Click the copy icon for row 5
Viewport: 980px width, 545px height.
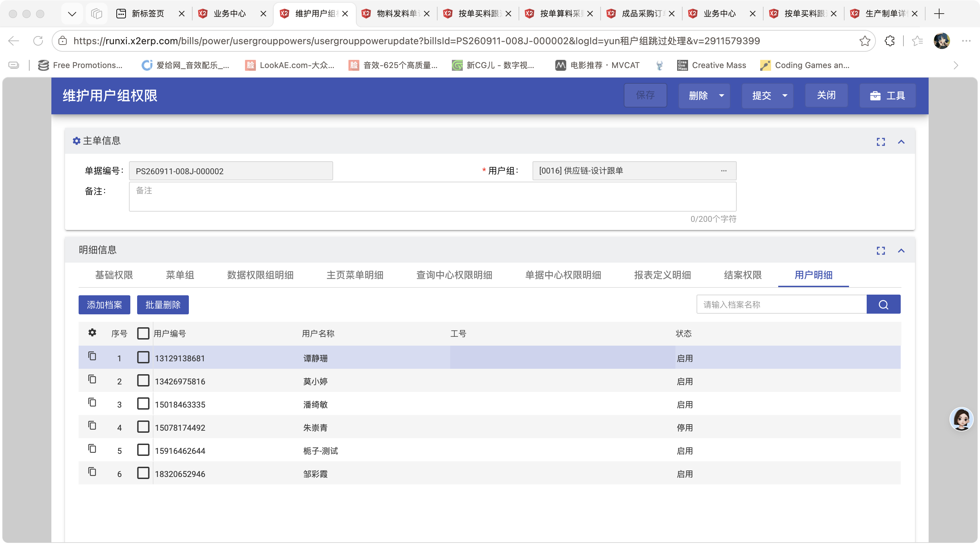pos(92,449)
